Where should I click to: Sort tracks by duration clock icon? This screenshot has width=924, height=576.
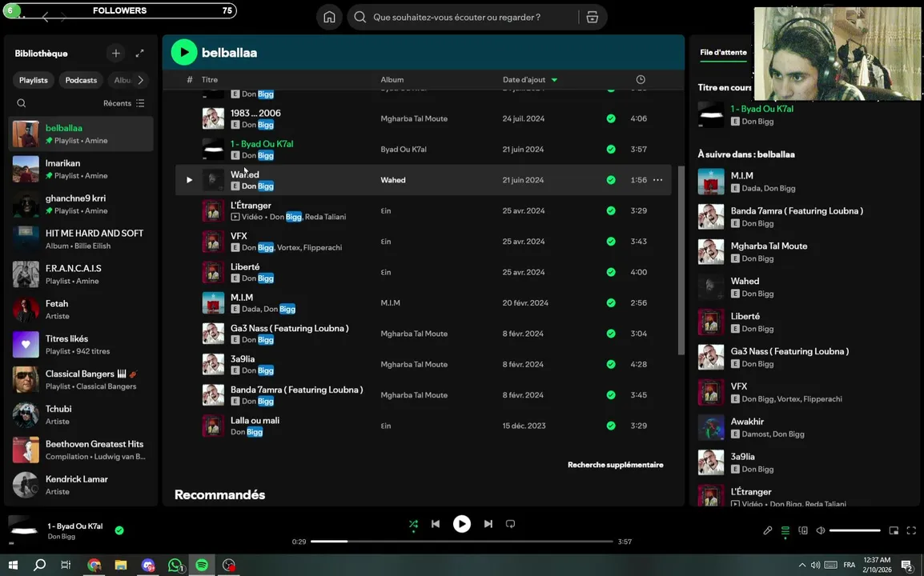(x=641, y=79)
